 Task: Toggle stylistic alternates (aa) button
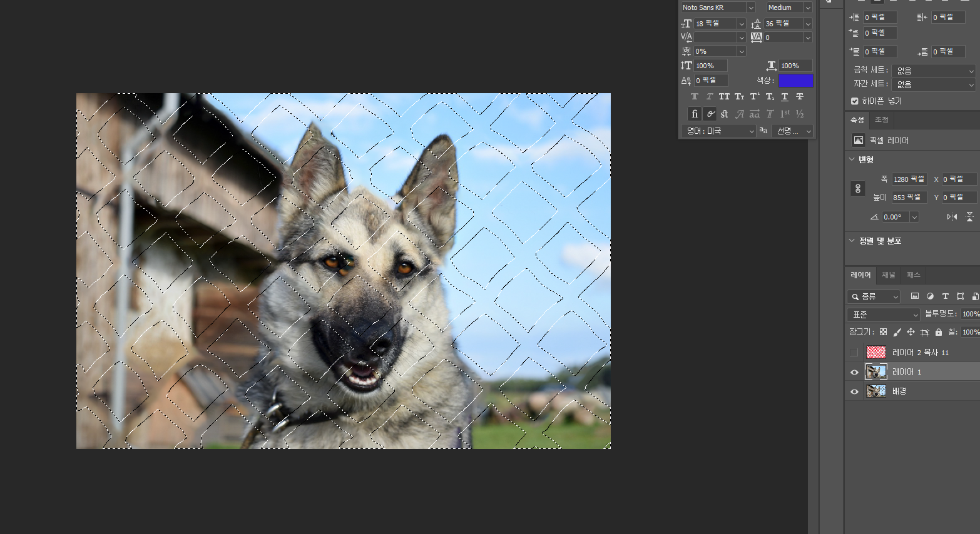coord(755,114)
